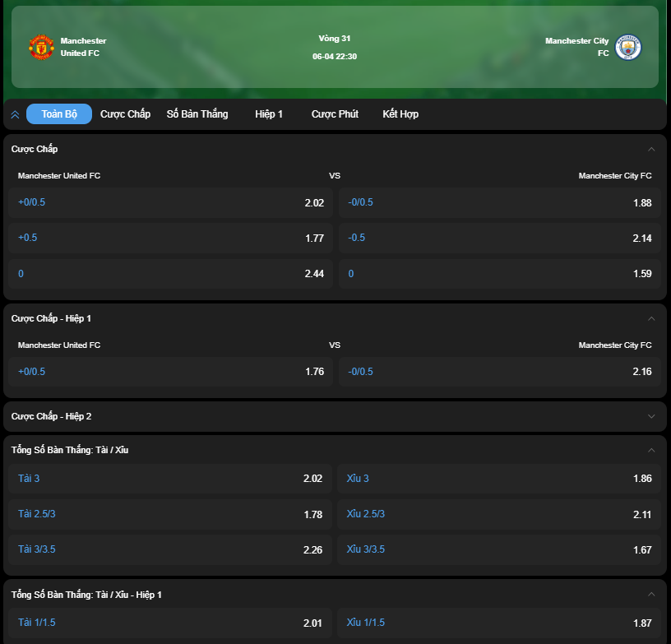Switch to the Hiệp 1 tab
The width and height of the screenshot is (671, 644).
(269, 114)
